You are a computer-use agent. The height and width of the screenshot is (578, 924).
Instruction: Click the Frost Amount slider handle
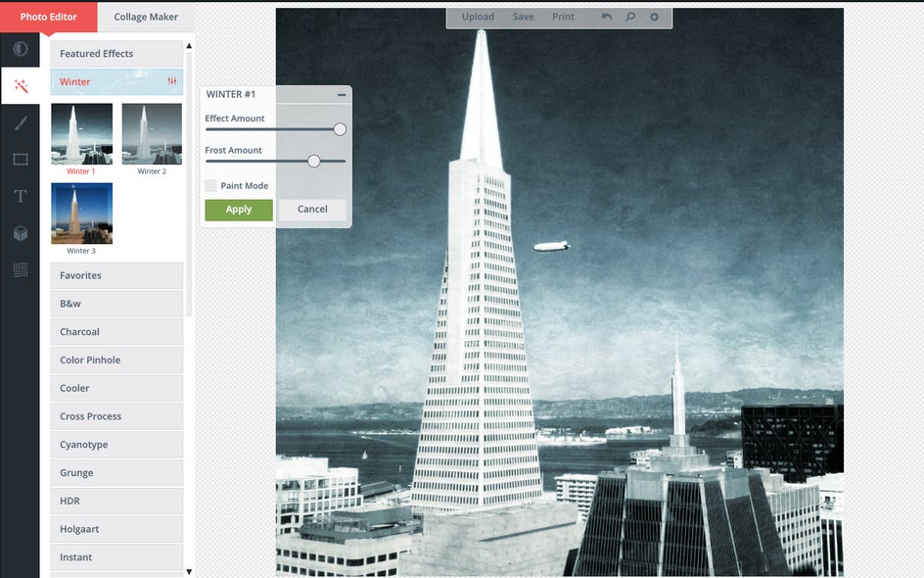pos(313,161)
